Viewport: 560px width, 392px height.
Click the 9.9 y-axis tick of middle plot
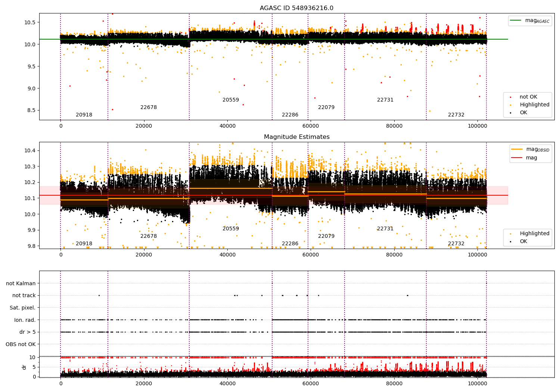click(x=31, y=230)
